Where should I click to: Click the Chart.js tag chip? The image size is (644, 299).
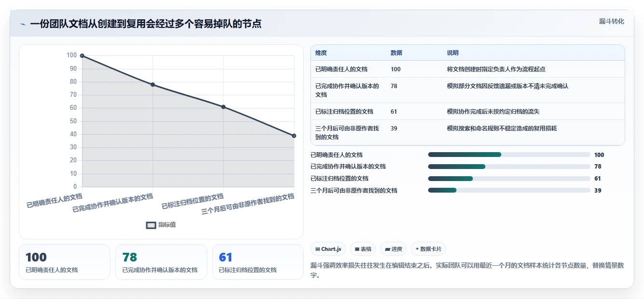coord(328,249)
